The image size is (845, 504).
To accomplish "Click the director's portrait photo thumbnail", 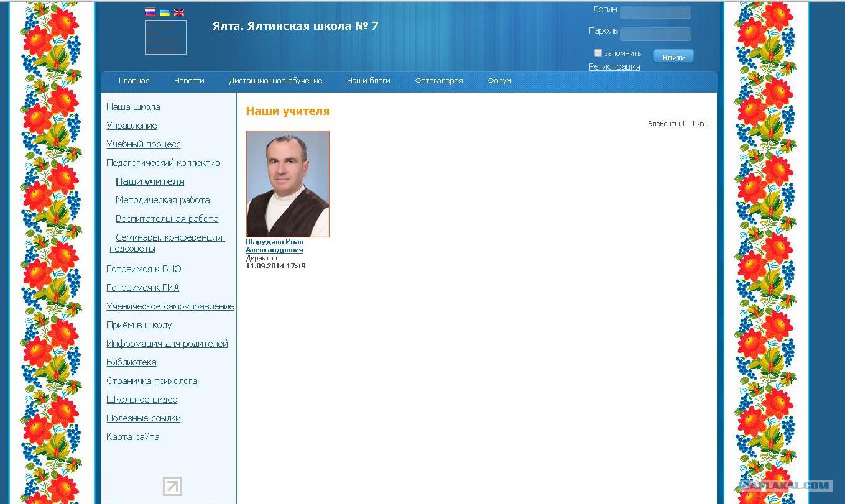I will click(x=288, y=184).
